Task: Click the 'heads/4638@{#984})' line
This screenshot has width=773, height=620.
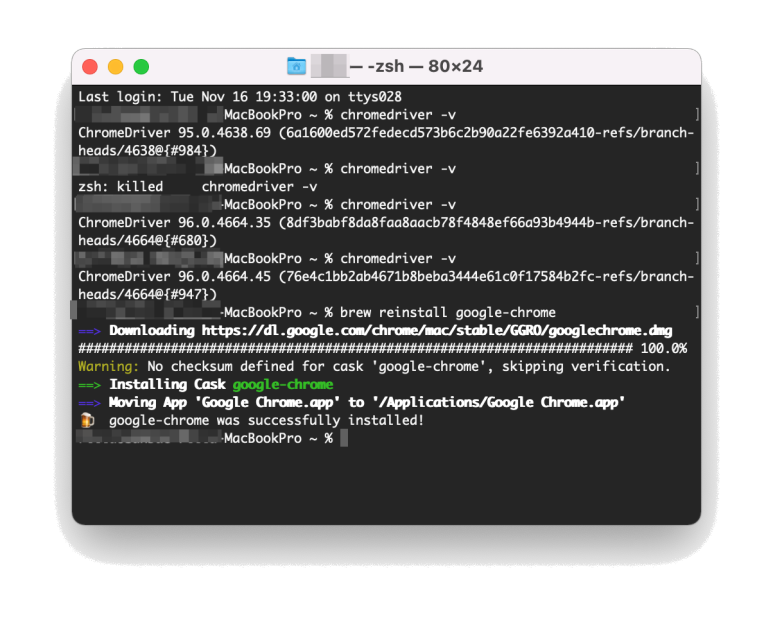Action: click(147, 150)
